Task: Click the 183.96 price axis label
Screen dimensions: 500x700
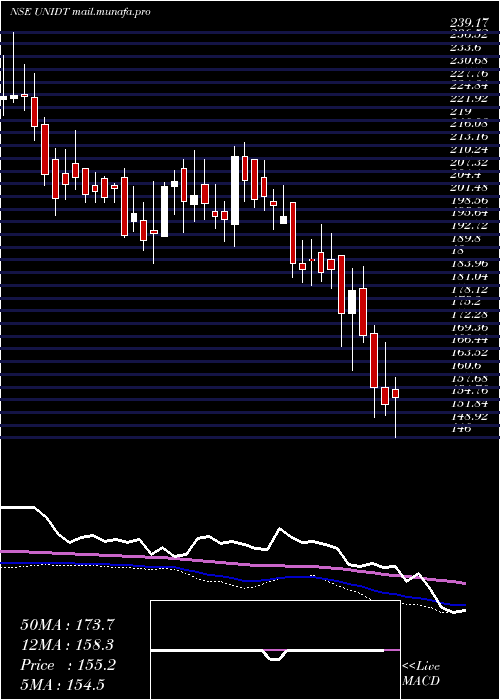Action: 469,264
